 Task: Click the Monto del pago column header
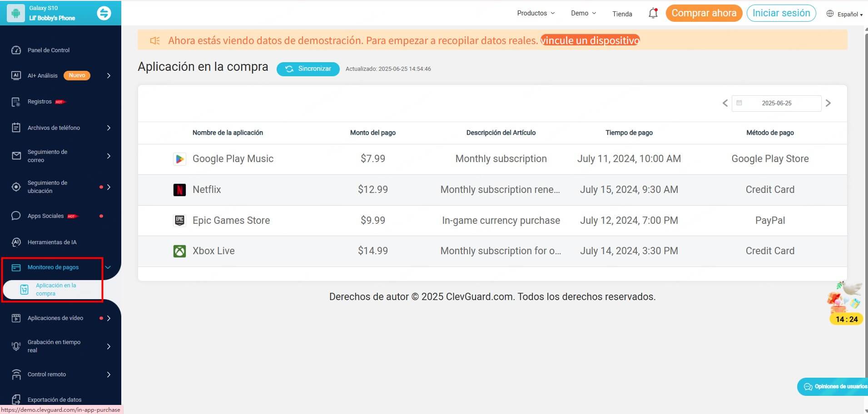point(373,133)
